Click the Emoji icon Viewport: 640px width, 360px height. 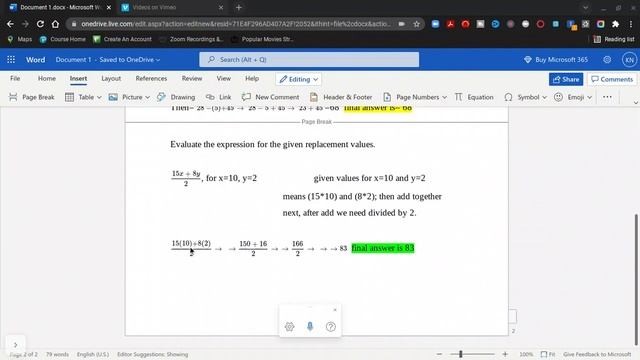point(558,97)
